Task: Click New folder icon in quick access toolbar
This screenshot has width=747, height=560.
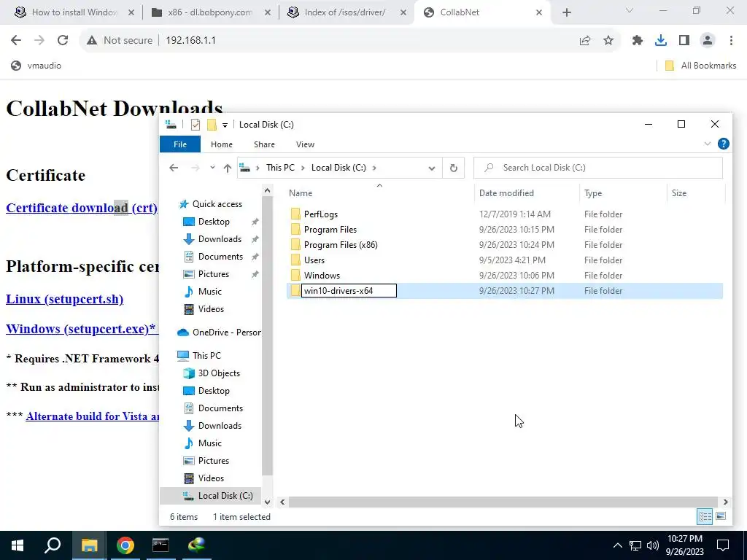Action: (212, 125)
